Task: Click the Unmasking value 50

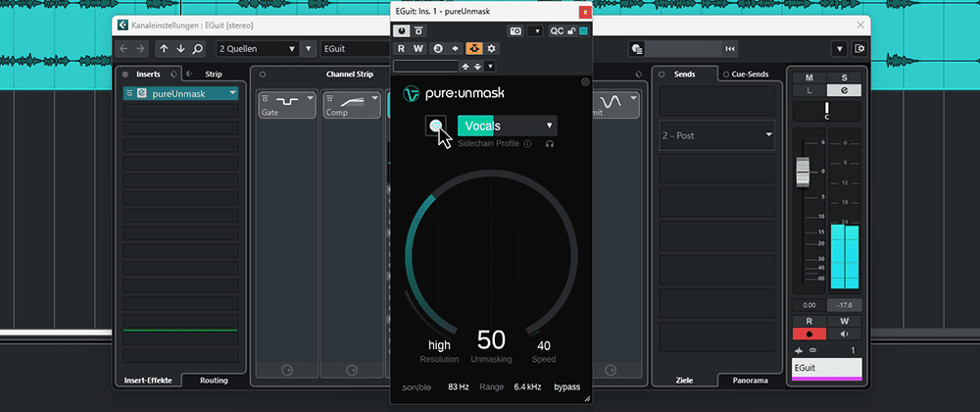Action: pyautogui.click(x=491, y=340)
